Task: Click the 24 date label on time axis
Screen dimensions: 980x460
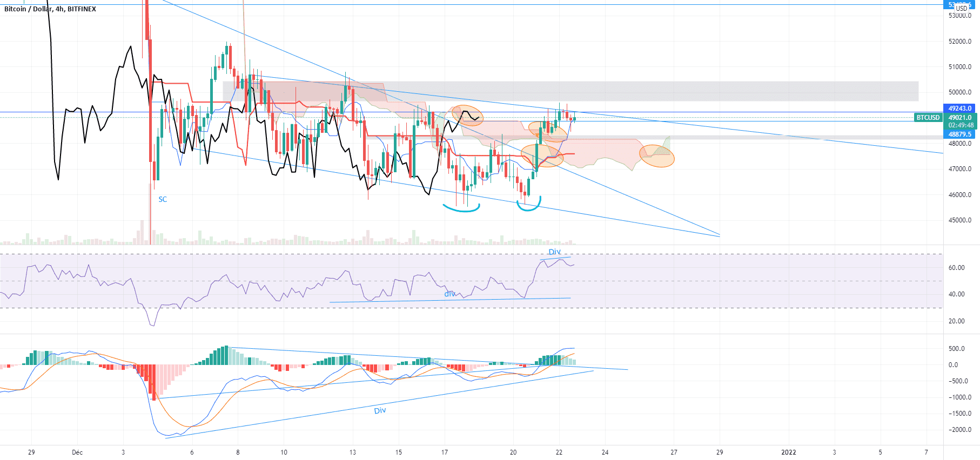Action: point(605,452)
